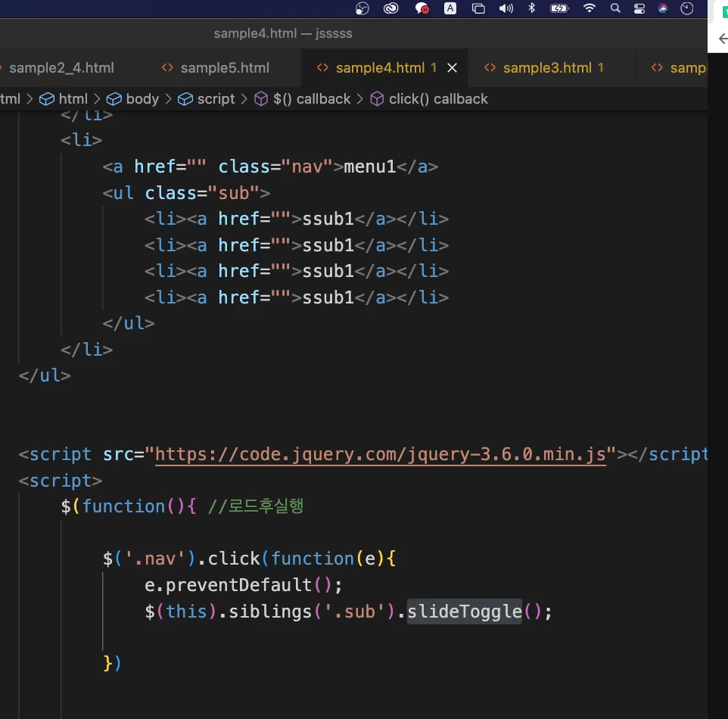The height and width of the screenshot is (719, 728).
Task: Click method icon beside click() callback breadcrumb
Action: pyautogui.click(x=377, y=99)
